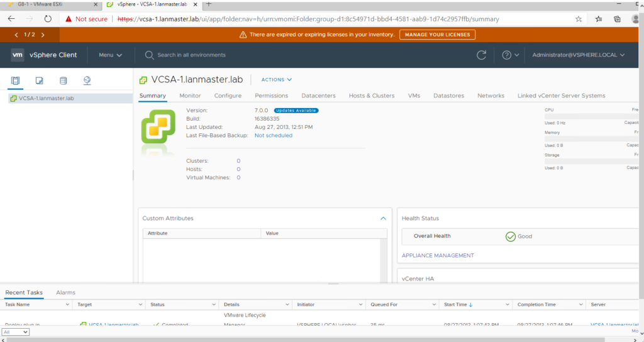Collapse the Custom Attributes panel
Viewport: 644px width, 342px height.
[383, 218]
